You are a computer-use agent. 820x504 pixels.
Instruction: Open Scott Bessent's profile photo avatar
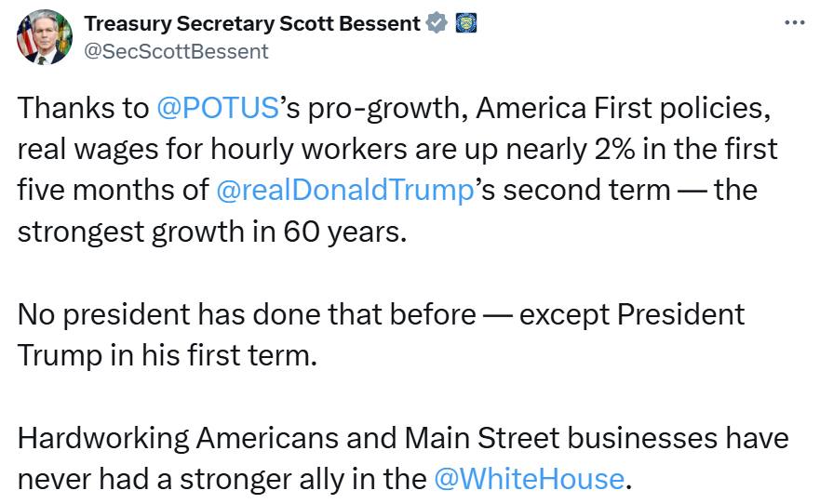pos(45,37)
